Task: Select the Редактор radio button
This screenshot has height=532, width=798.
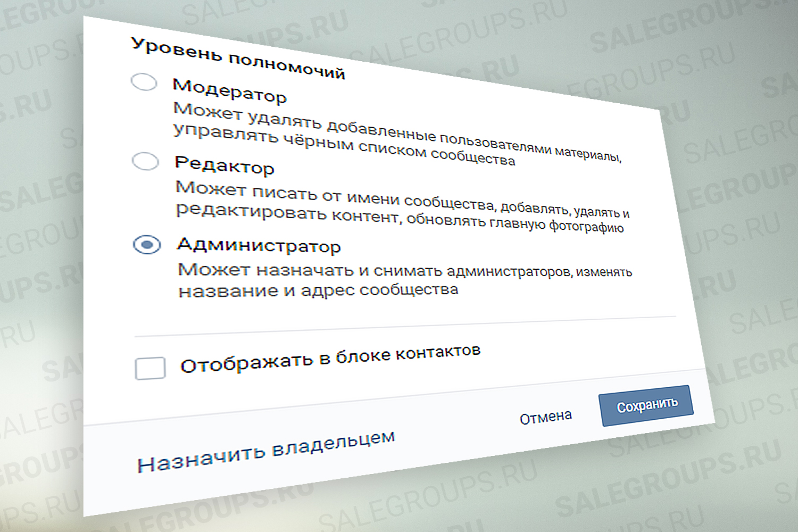Action: point(145,161)
